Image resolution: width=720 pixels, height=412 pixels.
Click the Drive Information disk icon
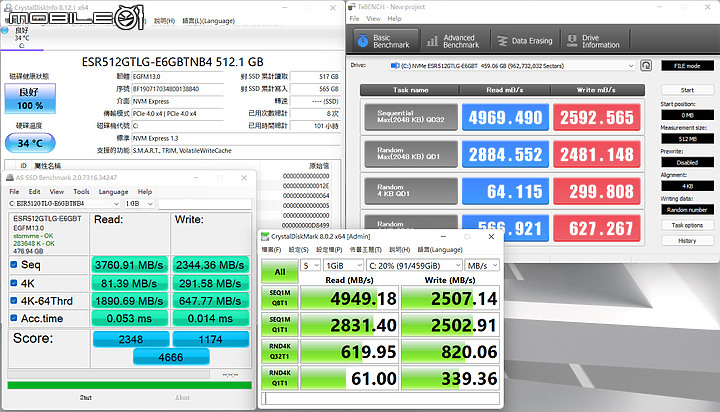(x=572, y=41)
